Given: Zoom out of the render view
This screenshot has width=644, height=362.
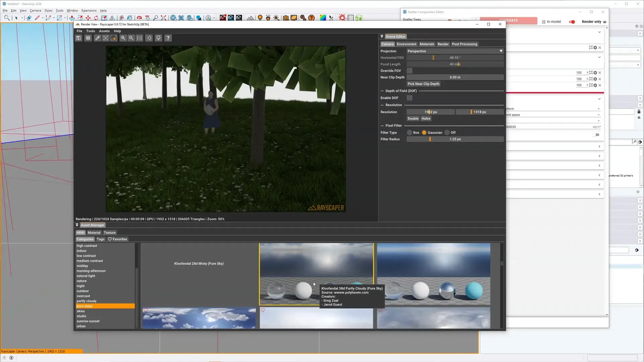Looking at the screenshot, I should pyautogui.click(x=131, y=38).
